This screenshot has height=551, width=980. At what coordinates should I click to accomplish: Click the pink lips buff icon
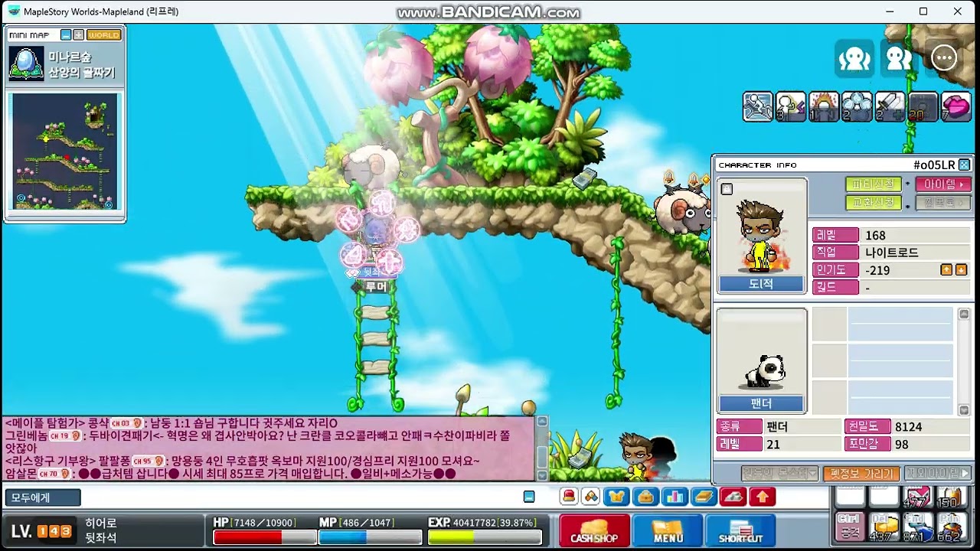955,106
